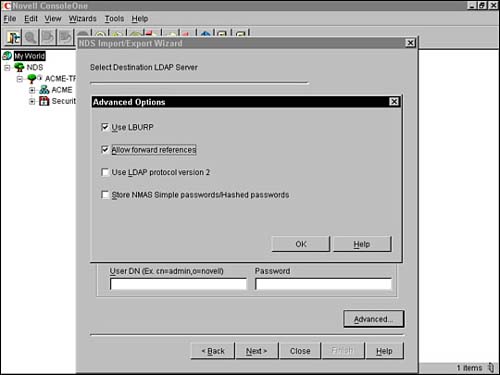This screenshot has width=500, height=375.
Task: Click the wizard Close button
Action: (x=300, y=351)
